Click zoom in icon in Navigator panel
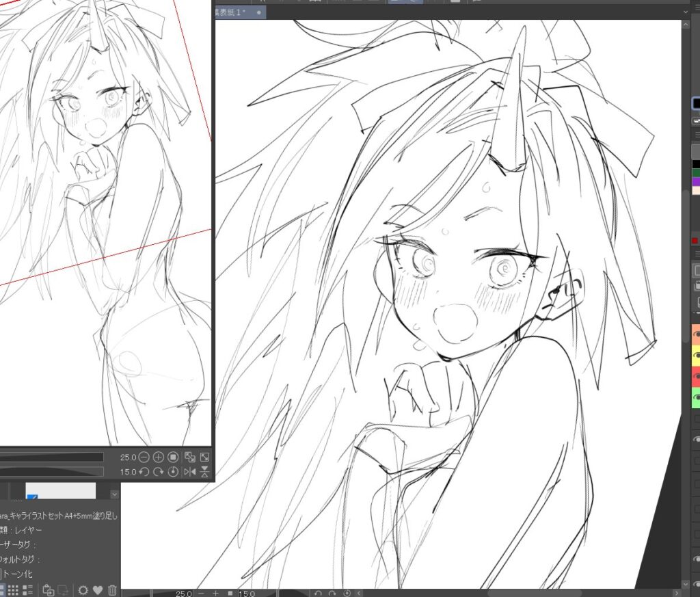 click(x=159, y=457)
